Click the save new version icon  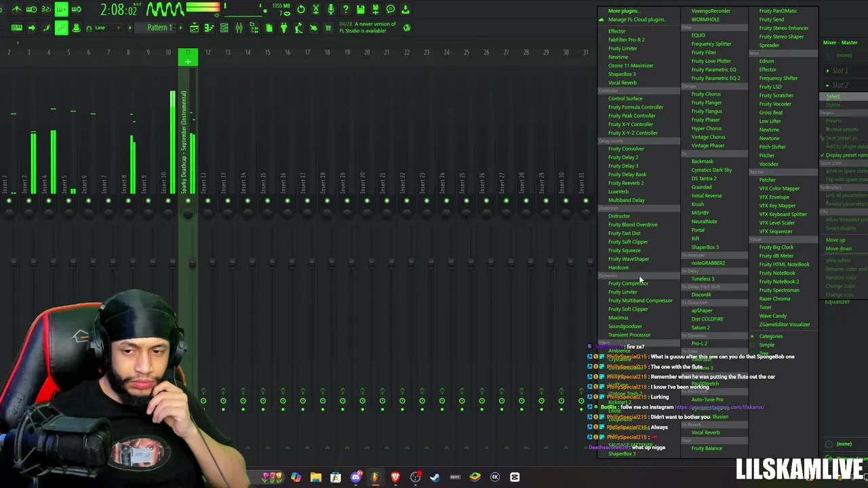point(376,9)
